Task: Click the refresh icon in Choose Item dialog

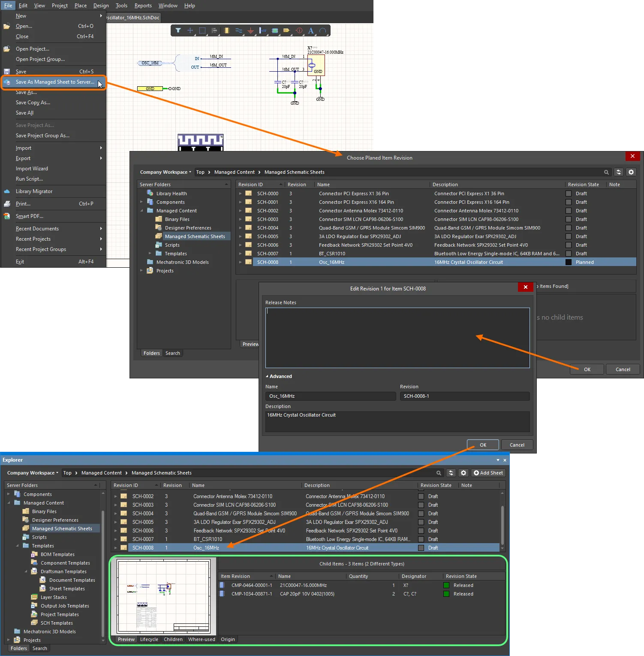Action: (619, 172)
